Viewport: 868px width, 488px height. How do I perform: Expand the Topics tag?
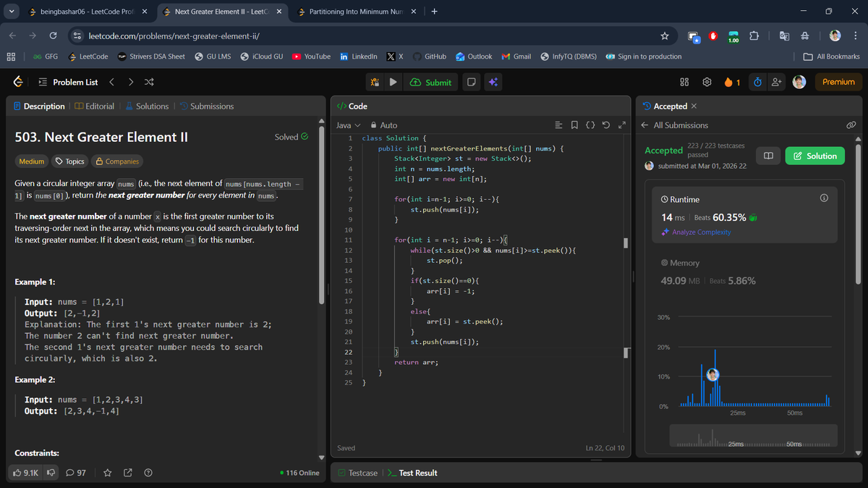coord(70,161)
